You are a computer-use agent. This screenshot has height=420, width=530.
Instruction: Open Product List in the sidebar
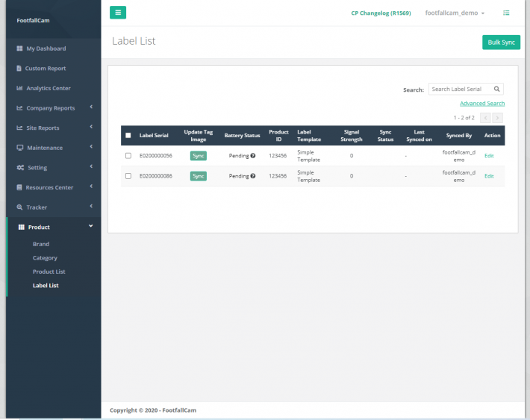[49, 272]
